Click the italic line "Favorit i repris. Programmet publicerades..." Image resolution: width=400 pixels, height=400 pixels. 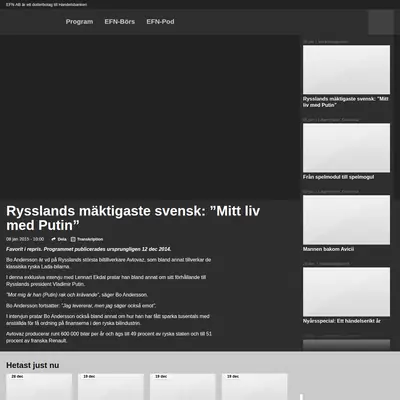tap(89, 249)
